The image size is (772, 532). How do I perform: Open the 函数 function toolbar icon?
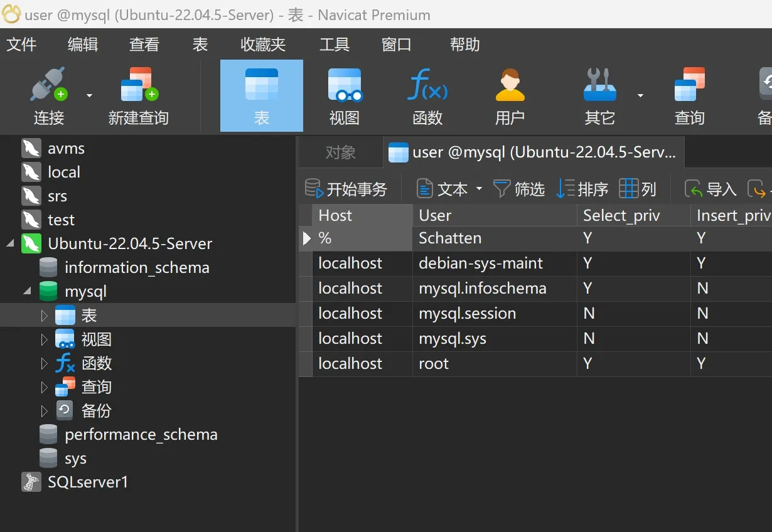point(427,86)
